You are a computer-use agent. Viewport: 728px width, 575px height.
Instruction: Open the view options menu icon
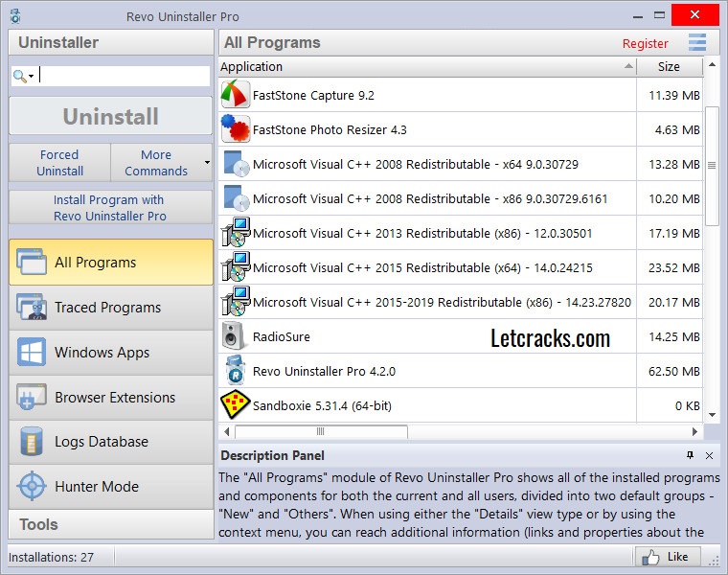[x=697, y=42]
